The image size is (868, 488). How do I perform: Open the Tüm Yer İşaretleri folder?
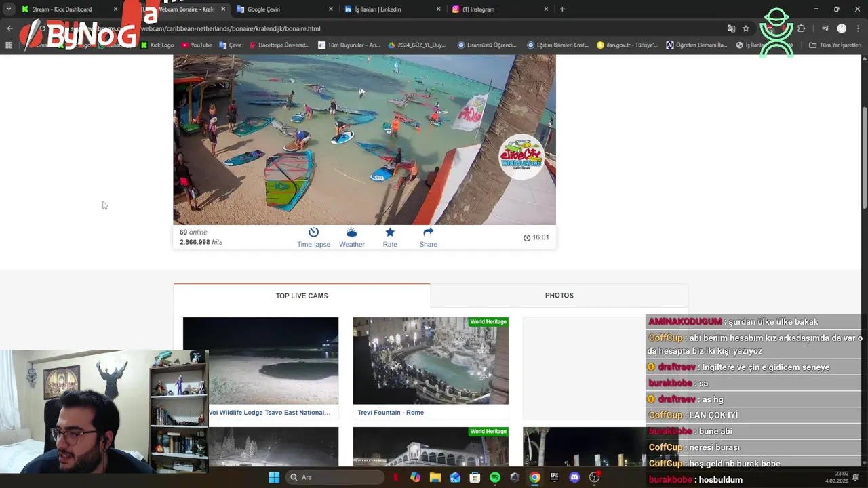pos(835,45)
